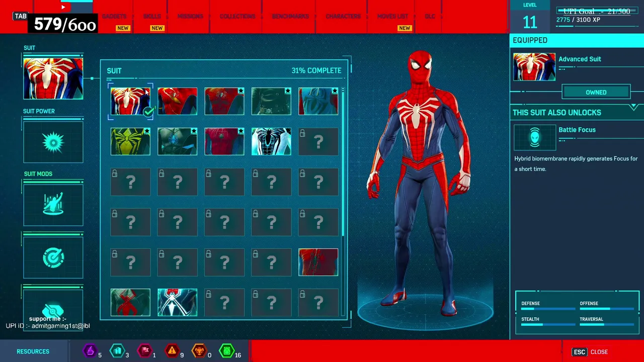Choose the cyan suit with white spider
Screen dimensions: 644x362
[x=177, y=302]
